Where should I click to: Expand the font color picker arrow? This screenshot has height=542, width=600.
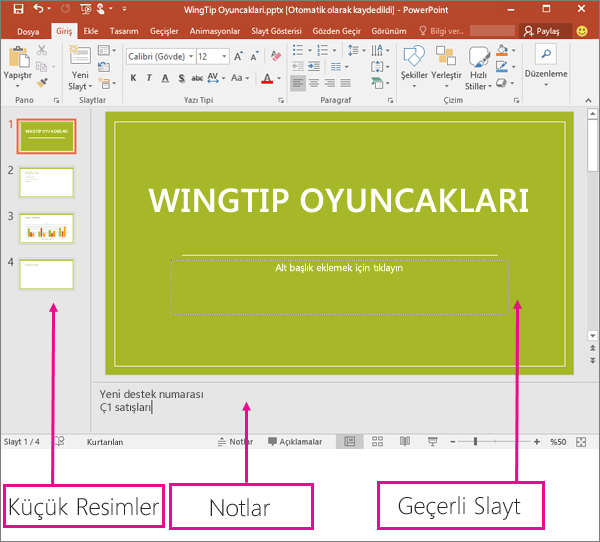(279, 78)
